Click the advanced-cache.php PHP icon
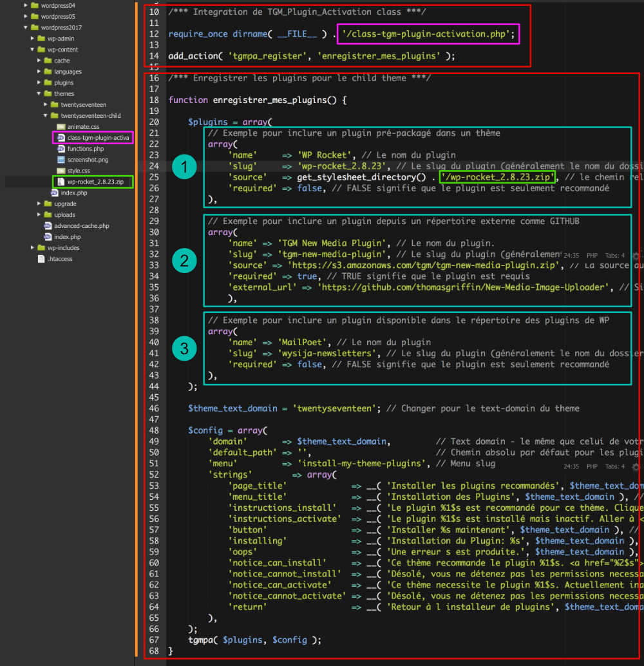Viewport: 644px width, 666px height. point(47,226)
